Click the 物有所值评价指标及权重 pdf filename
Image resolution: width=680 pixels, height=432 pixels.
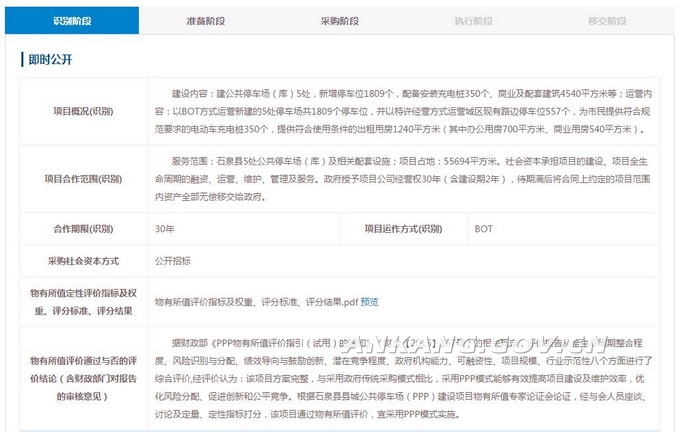[x=257, y=302]
